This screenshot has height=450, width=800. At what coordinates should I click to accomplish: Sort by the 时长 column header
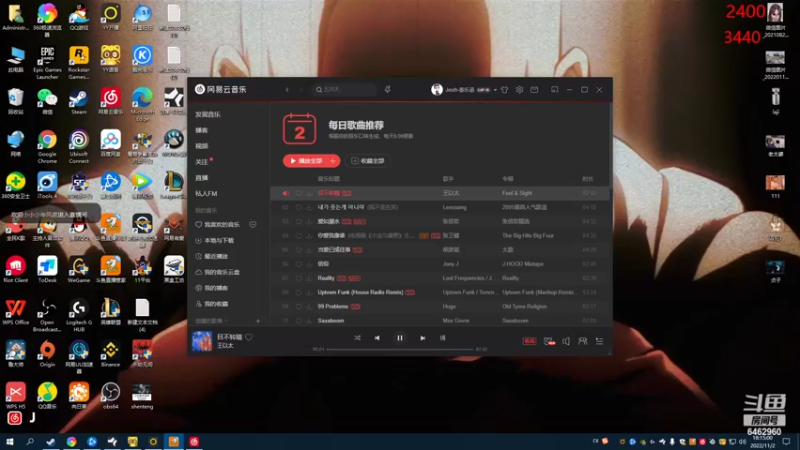coord(588,179)
